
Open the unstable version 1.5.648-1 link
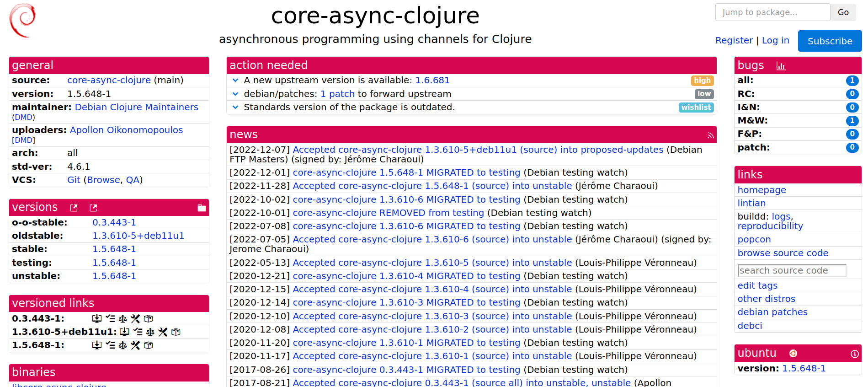[x=114, y=276]
